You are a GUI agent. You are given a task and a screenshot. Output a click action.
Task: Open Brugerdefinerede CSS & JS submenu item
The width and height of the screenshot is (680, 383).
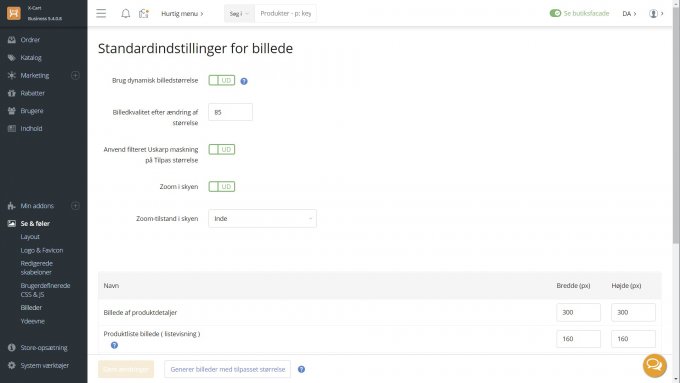tap(45, 290)
